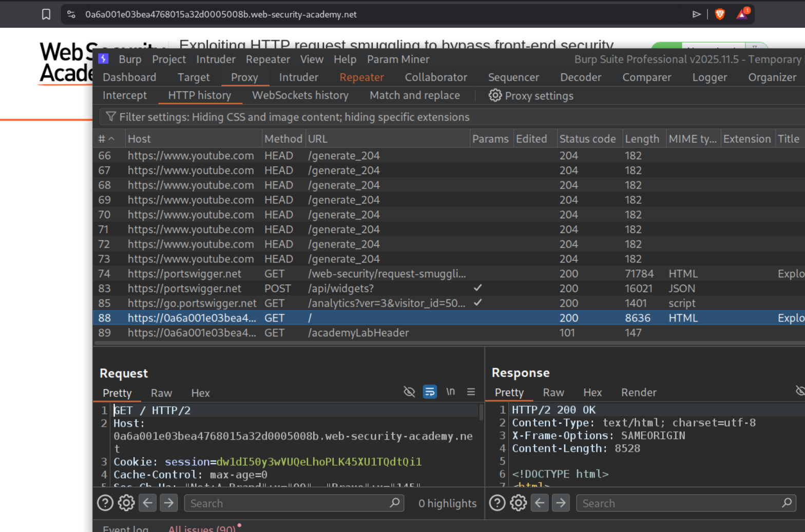Go to next match in response search
Image resolution: width=805 pixels, height=532 pixels.
pyautogui.click(x=561, y=503)
